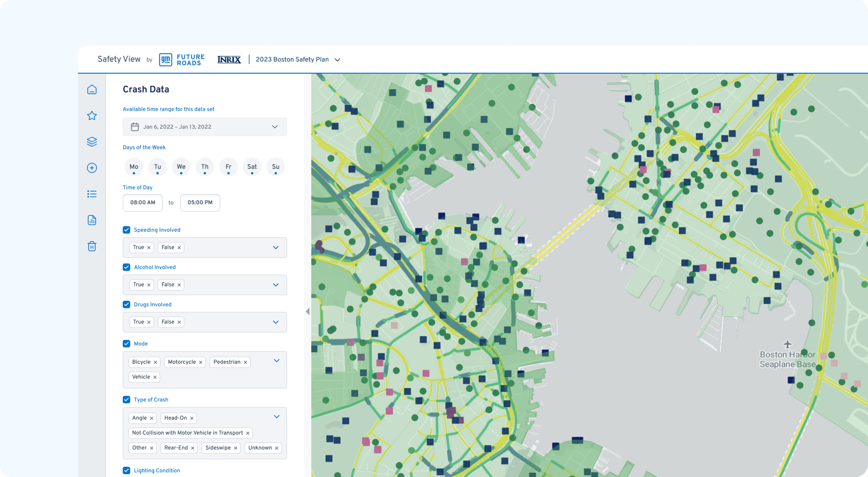Open the home icon in sidebar
The width and height of the screenshot is (868, 477).
tap(92, 90)
